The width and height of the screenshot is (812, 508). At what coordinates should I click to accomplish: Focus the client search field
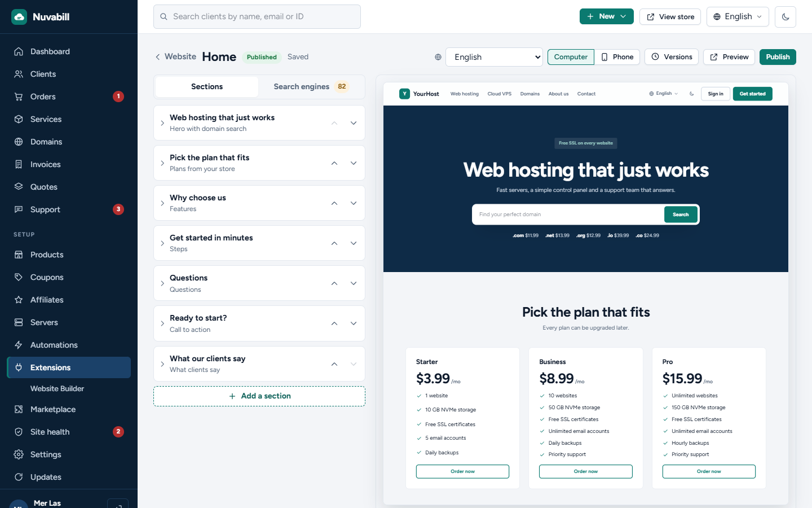click(x=257, y=17)
